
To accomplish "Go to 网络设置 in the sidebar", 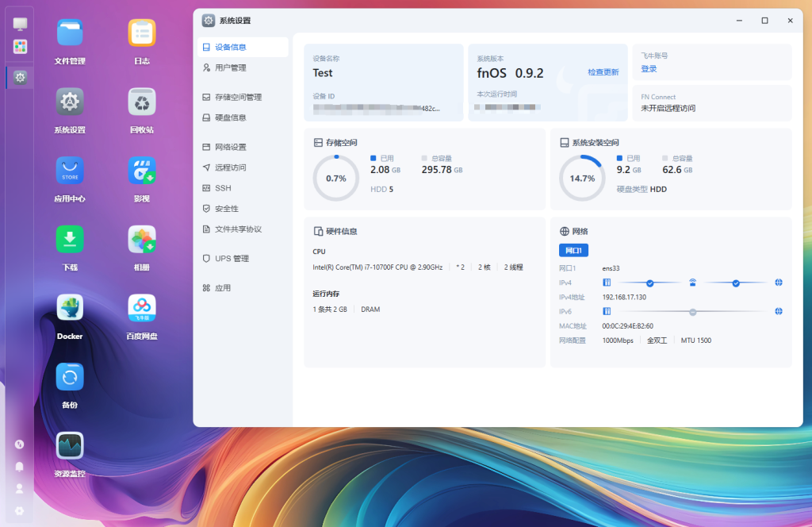I will coord(230,147).
